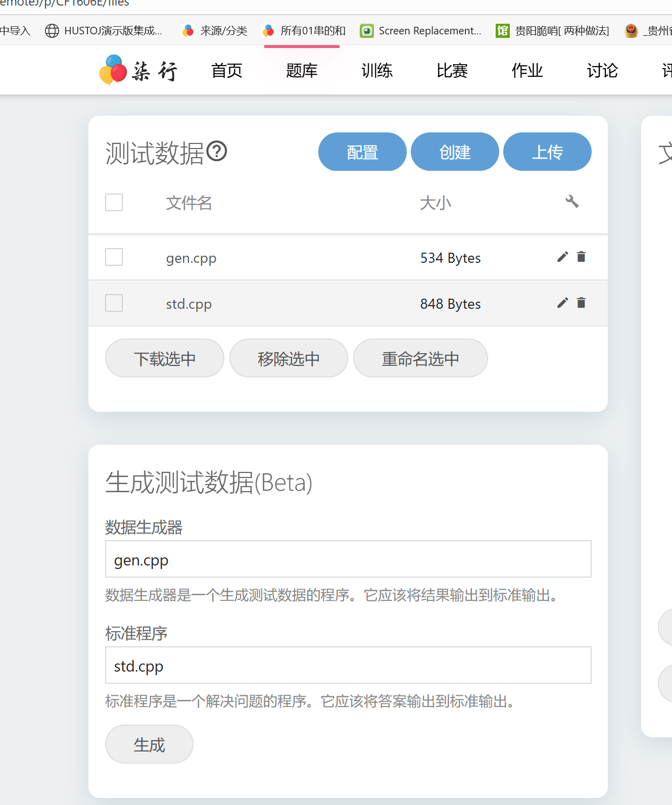
Task: Open the 题库 navigation tab
Action: 302,71
